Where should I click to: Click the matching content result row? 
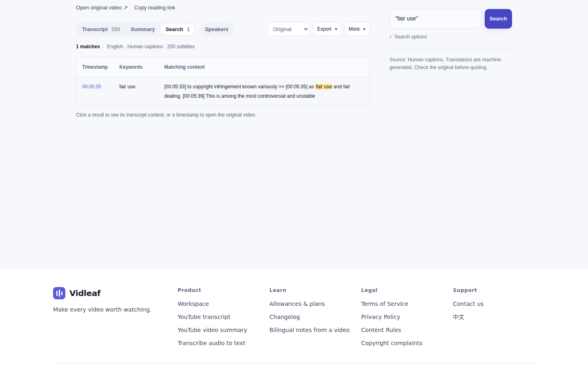point(223,92)
